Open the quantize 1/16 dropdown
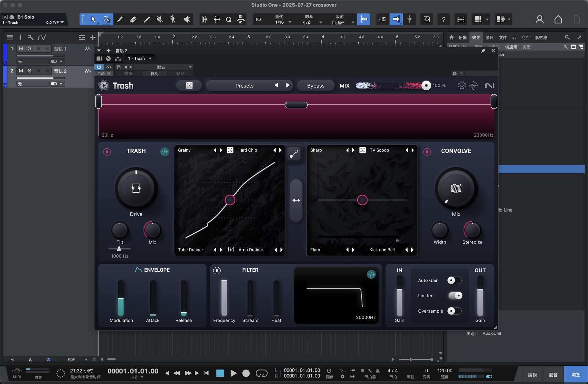Screen dimensions: 588x384 (283, 22)
